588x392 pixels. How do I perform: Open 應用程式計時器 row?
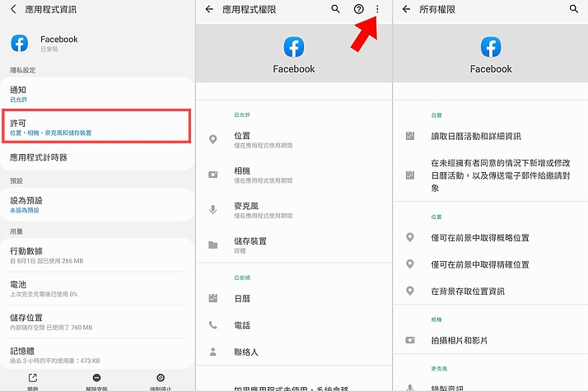(x=96, y=157)
